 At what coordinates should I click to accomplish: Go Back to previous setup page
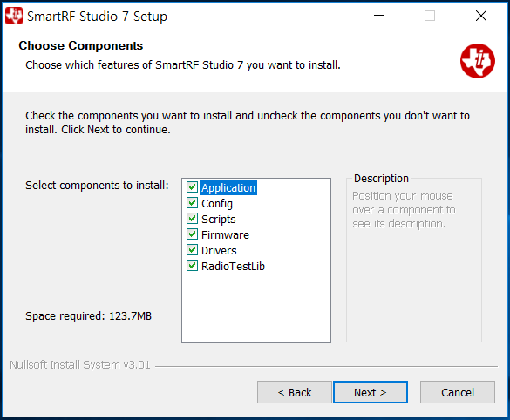pyautogui.click(x=295, y=392)
